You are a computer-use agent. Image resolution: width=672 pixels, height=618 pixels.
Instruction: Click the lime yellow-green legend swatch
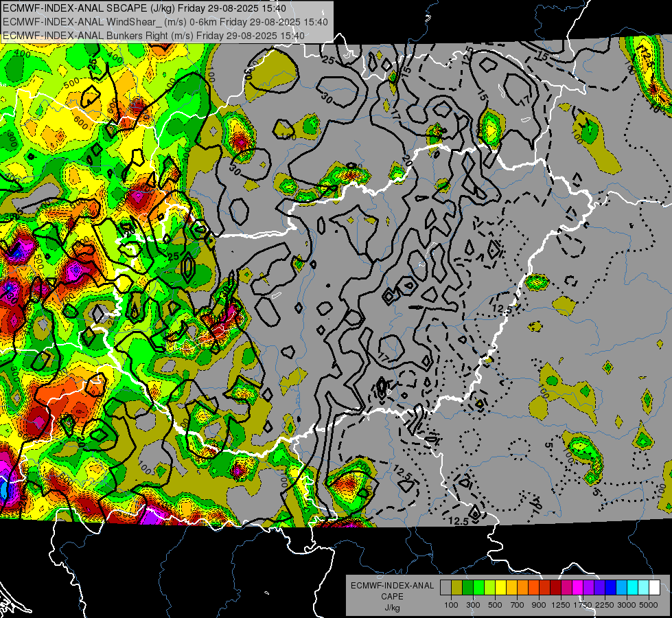point(489,588)
